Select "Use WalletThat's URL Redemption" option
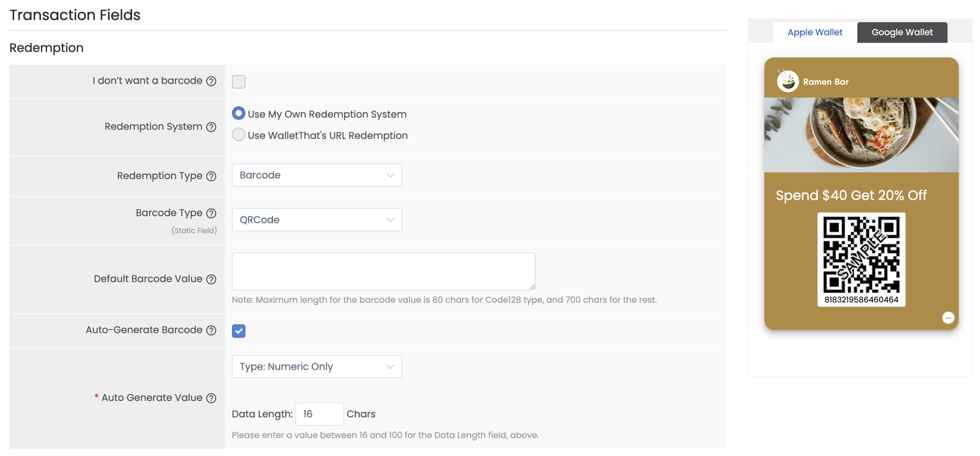 pyautogui.click(x=238, y=135)
